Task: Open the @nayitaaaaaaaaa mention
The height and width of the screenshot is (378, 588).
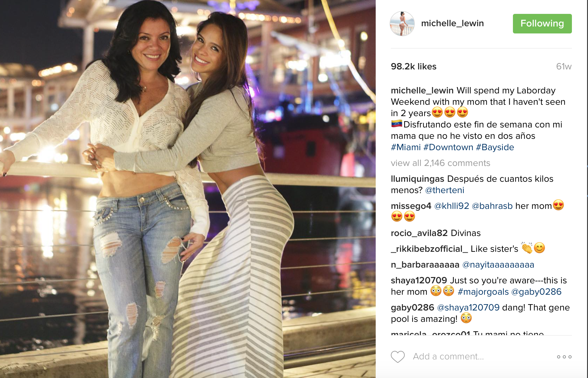Action: tap(498, 265)
